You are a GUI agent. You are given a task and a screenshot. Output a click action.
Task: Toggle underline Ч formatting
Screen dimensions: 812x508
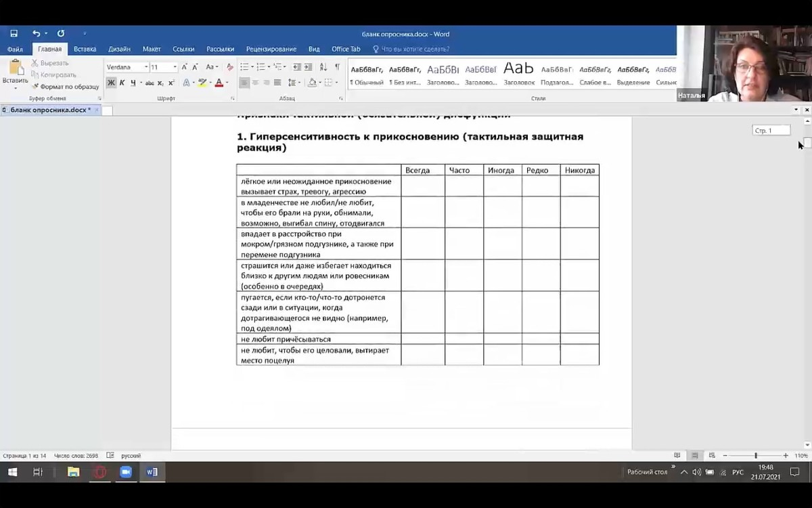(x=133, y=83)
